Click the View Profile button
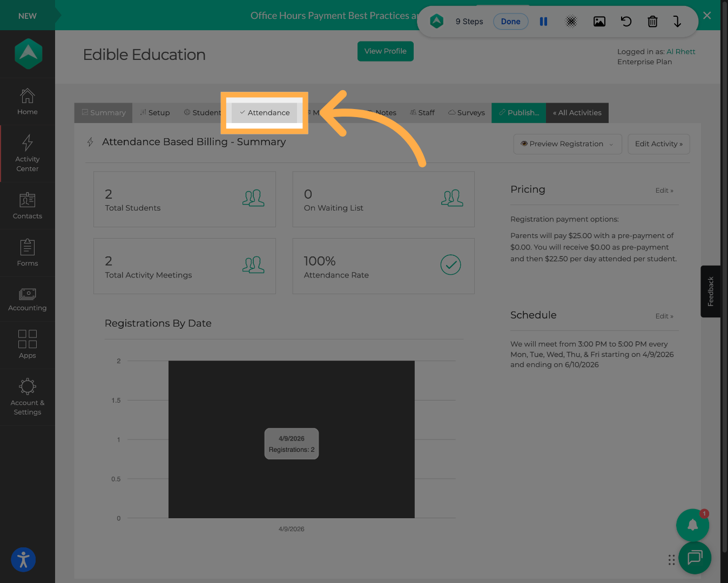The image size is (728, 583). click(x=385, y=51)
